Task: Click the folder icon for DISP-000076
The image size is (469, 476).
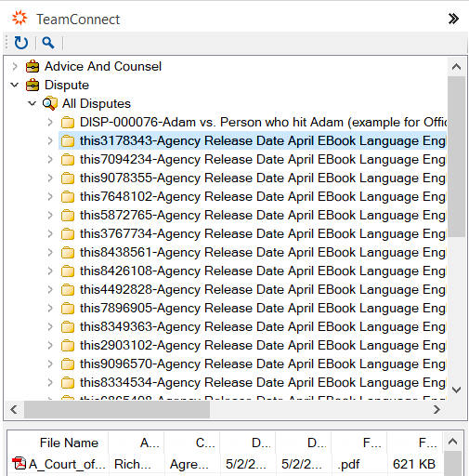Action: coord(68,123)
